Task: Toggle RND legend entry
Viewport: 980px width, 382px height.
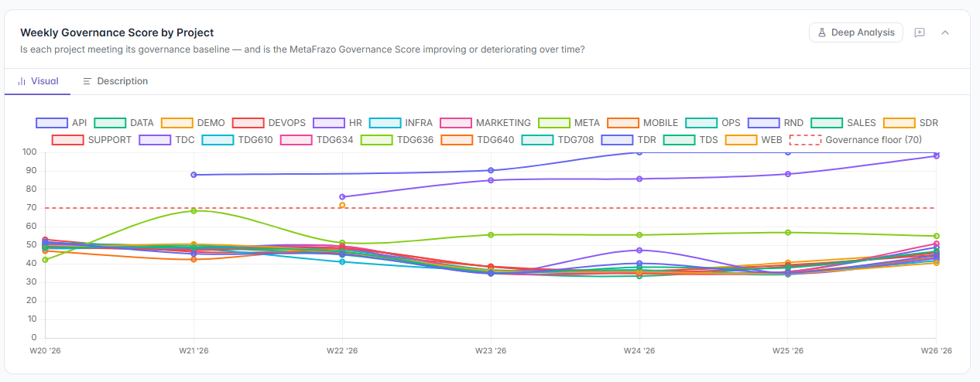Action: click(776, 123)
